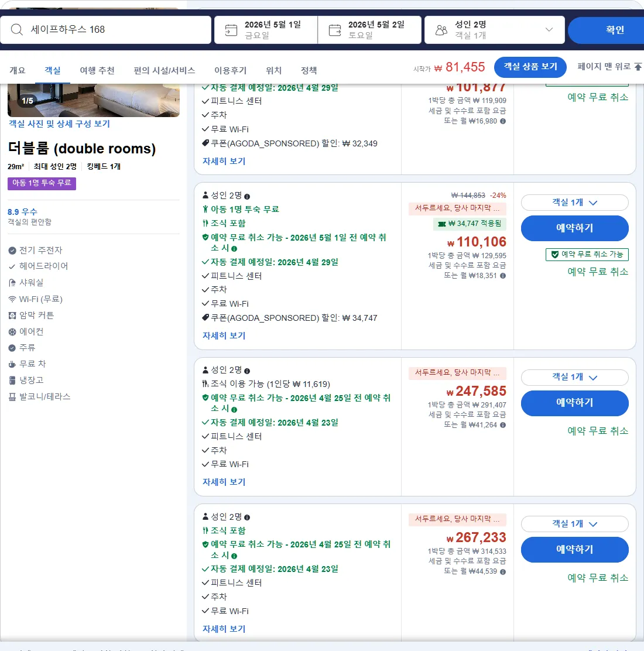
Task: Click info icon after 5월 1일 cancellation text
Action: tap(234, 249)
